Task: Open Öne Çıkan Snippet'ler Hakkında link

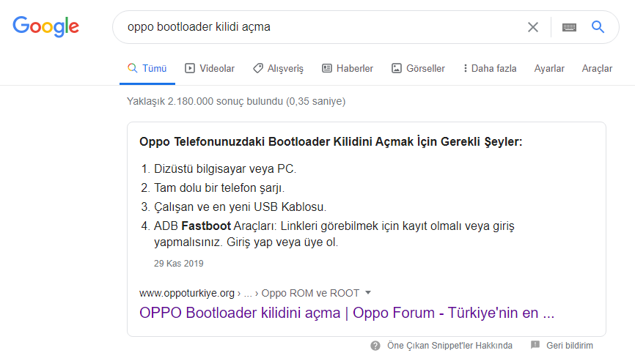Action: pyautogui.click(x=449, y=346)
